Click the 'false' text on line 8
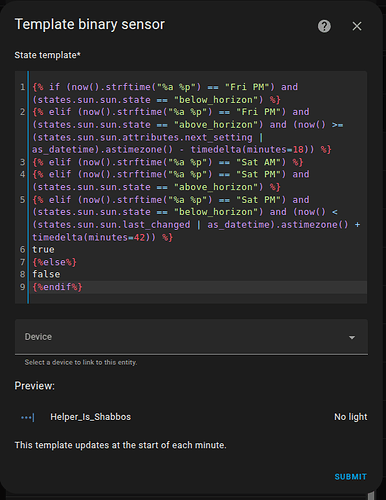 click(x=46, y=274)
